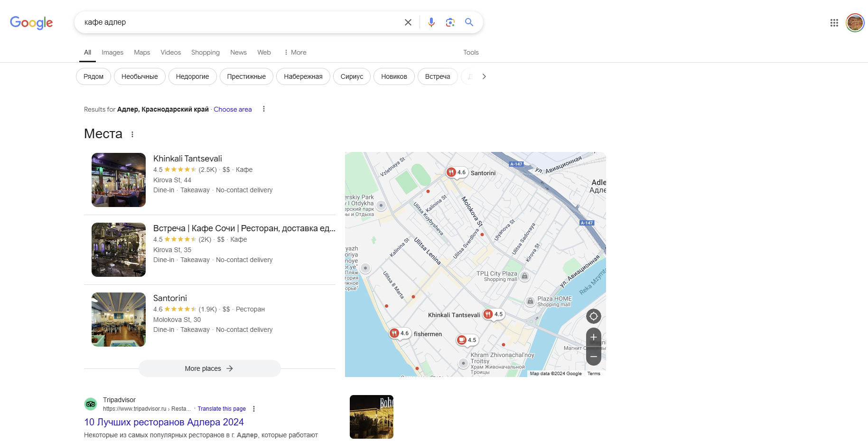Click the Choose area link
Image resolution: width=868 pixels, height=443 pixels.
pos(233,109)
